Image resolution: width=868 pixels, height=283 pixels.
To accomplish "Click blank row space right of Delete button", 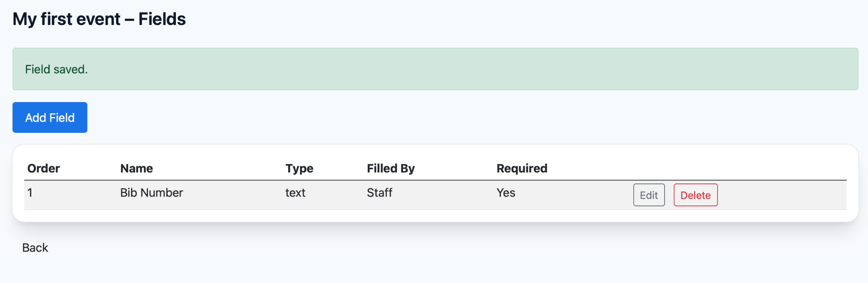I will [784, 195].
